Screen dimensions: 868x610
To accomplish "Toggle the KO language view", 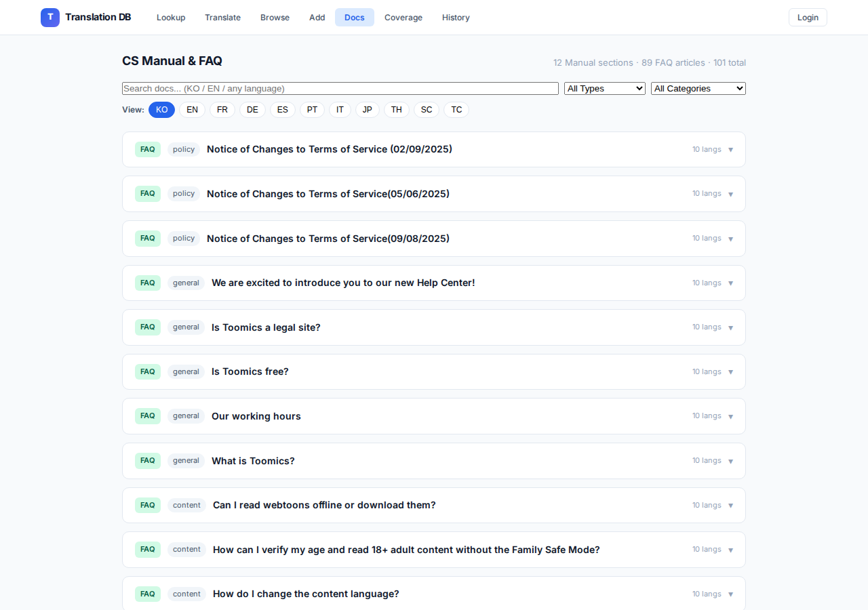I will tap(161, 110).
